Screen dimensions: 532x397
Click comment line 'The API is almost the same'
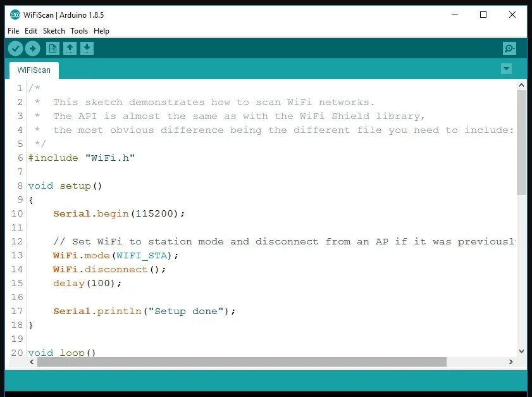click(239, 116)
